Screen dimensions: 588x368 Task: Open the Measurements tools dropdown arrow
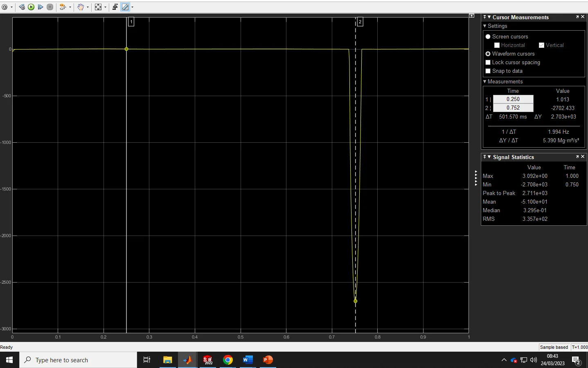point(132,7)
